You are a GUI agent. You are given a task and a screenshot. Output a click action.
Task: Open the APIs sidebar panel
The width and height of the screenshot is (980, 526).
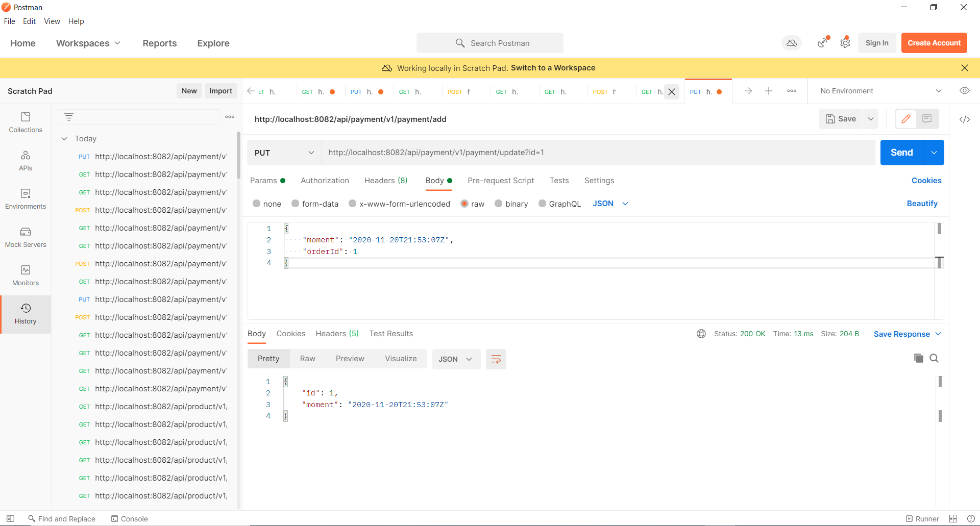point(26,161)
